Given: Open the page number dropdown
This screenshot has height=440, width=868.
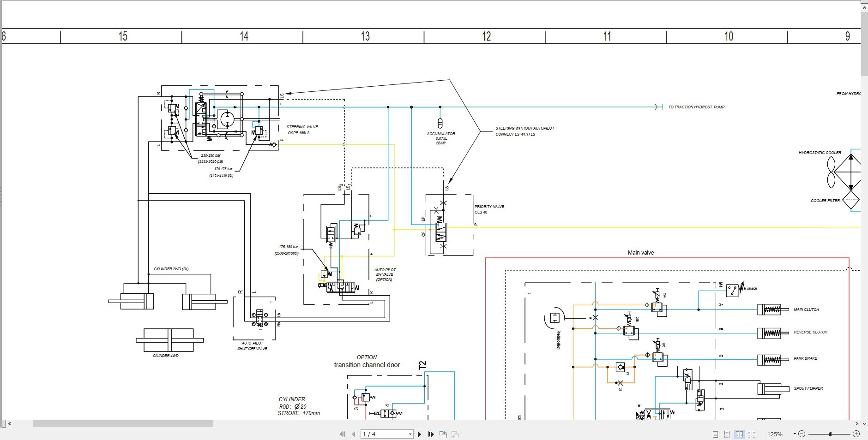Looking at the screenshot, I should [x=410, y=434].
